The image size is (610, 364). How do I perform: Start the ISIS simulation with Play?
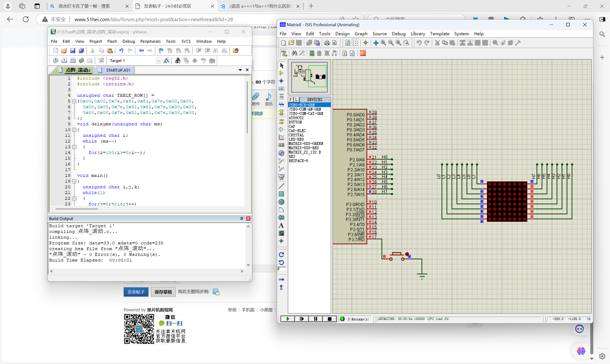(x=288, y=319)
